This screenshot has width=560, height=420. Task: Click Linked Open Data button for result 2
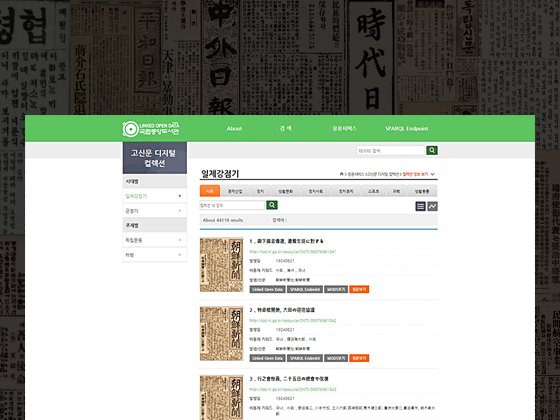(268, 358)
